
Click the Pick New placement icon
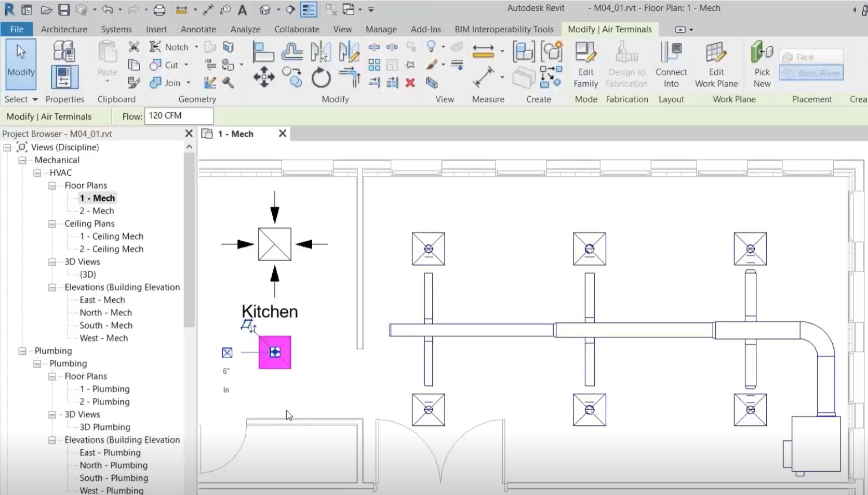[762, 64]
